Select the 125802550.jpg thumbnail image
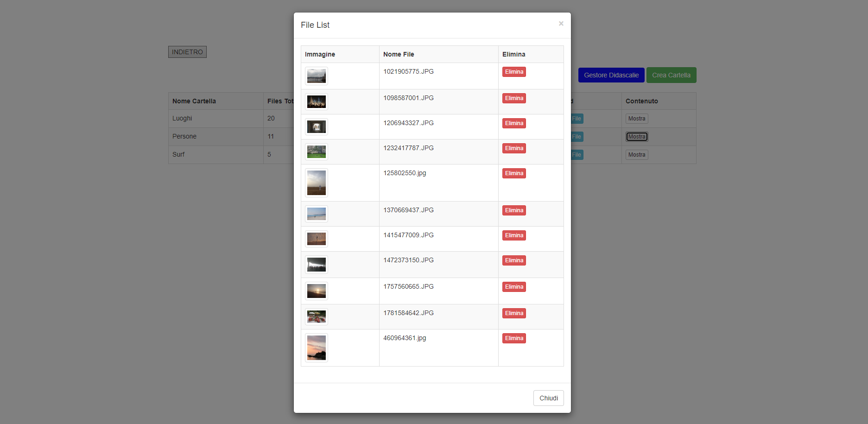Viewport: 868px width, 424px height. (x=317, y=183)
